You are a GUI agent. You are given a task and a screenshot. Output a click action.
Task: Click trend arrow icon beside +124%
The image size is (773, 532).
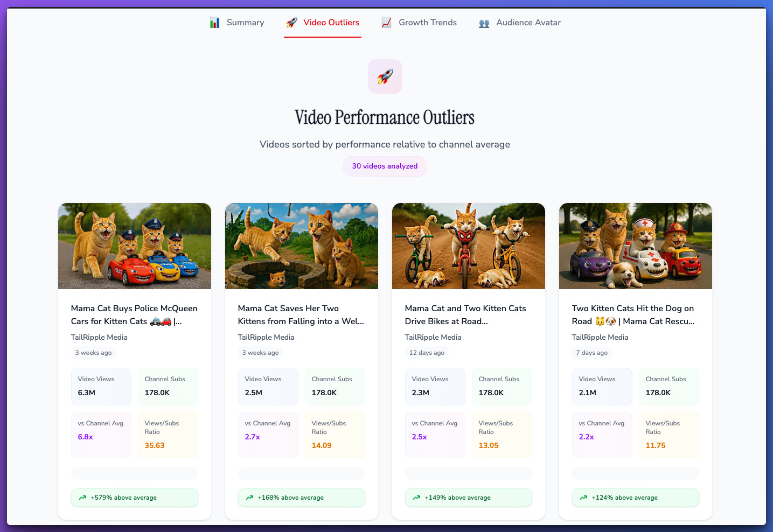pos(583,498)
